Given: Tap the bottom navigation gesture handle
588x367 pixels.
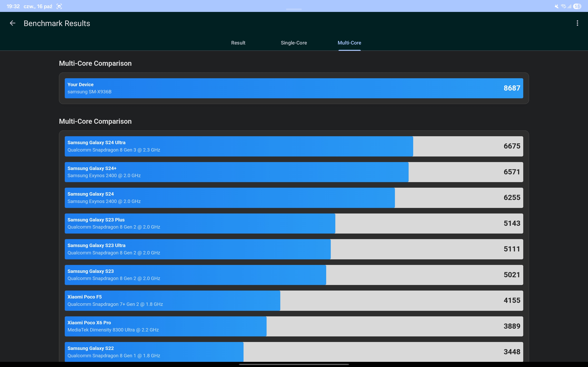Looking at the screenshot, I should [294, 364].
